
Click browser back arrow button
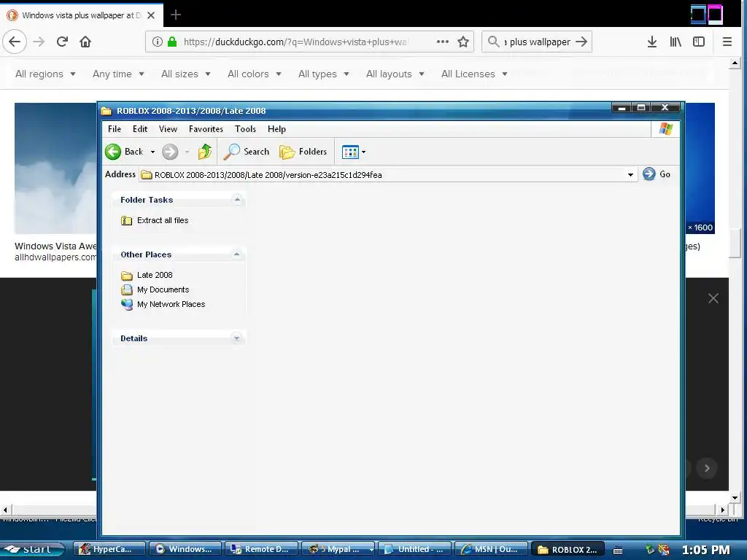pos(15,42)
